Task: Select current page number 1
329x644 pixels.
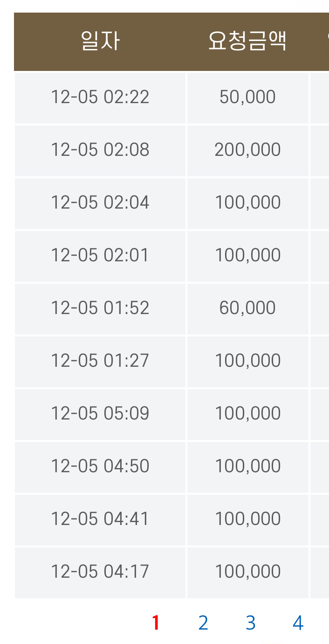Action: (156, 623)
